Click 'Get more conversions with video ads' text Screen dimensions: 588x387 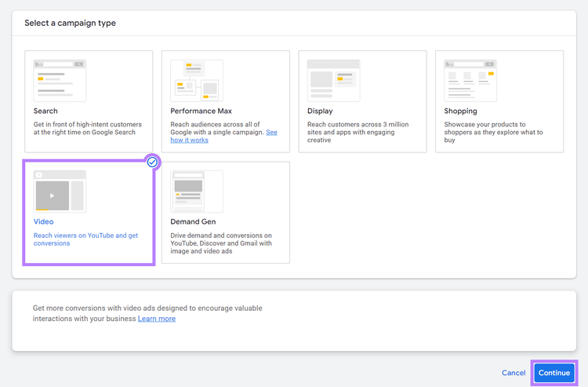pyautogui.click(x=147, y=313)
